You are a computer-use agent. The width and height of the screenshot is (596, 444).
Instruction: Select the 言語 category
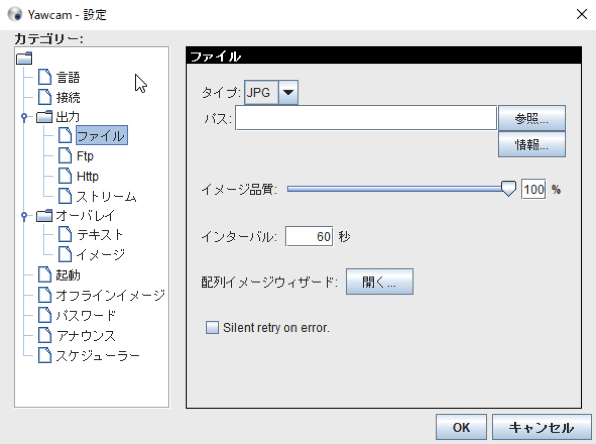pyautogui.click(x=68, y=78)
